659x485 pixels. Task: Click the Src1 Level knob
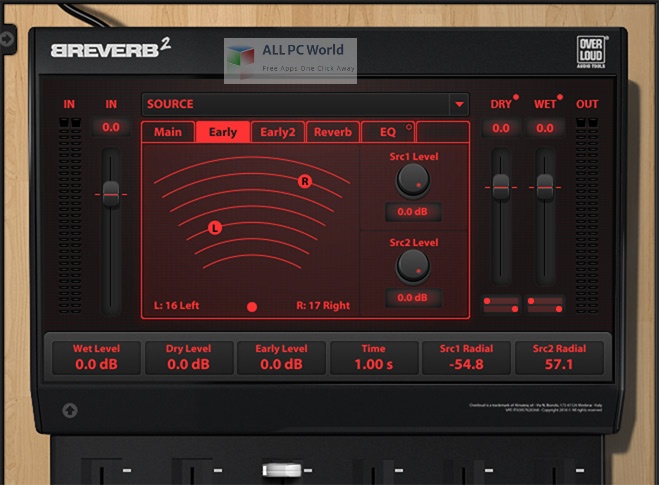pos(413,180)
